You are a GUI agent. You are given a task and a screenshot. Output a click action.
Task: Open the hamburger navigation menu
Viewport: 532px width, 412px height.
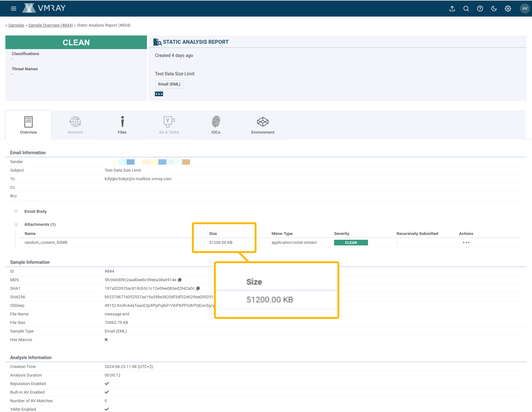14,9
